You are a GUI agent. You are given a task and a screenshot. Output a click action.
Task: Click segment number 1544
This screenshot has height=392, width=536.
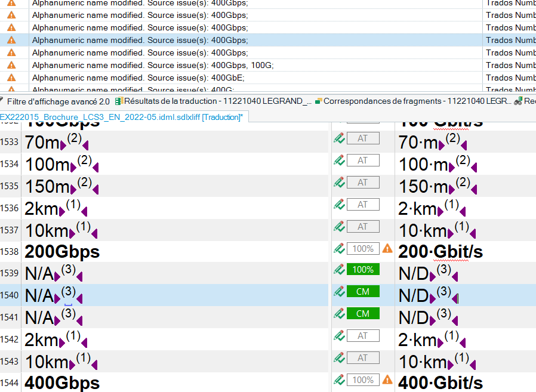click(9, 383)
